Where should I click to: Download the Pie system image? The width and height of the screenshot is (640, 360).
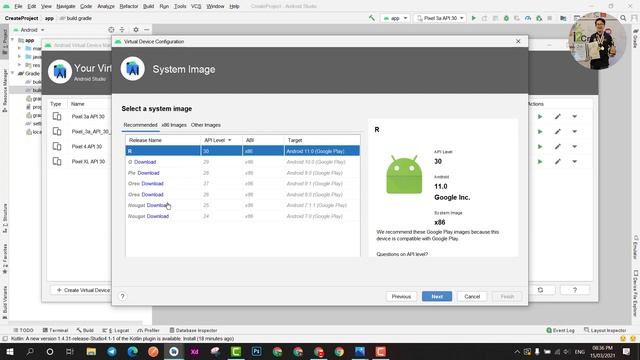tap(148, 173)
